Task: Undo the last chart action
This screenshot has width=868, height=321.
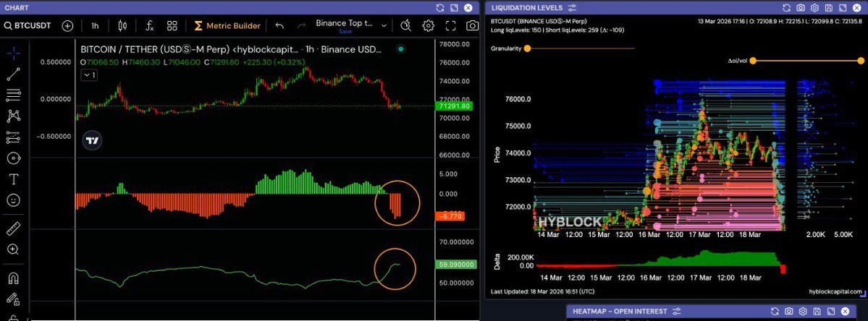Action: [x=279, y=25]
